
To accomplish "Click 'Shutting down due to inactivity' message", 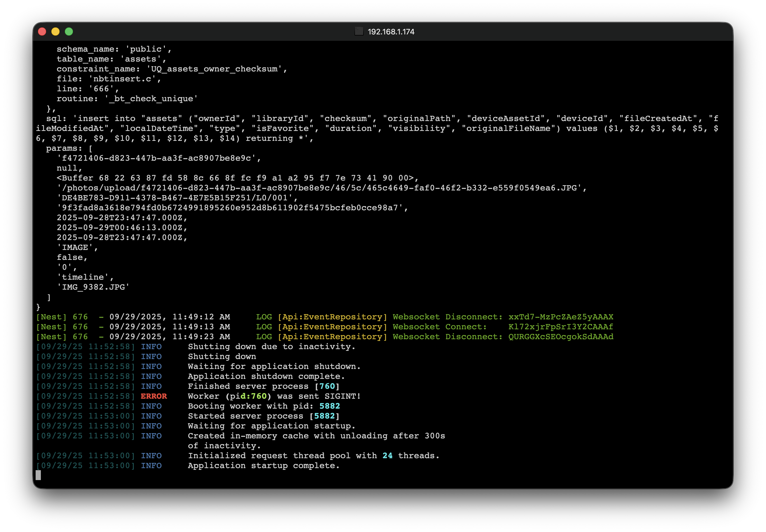I will (x=271, y=347).
